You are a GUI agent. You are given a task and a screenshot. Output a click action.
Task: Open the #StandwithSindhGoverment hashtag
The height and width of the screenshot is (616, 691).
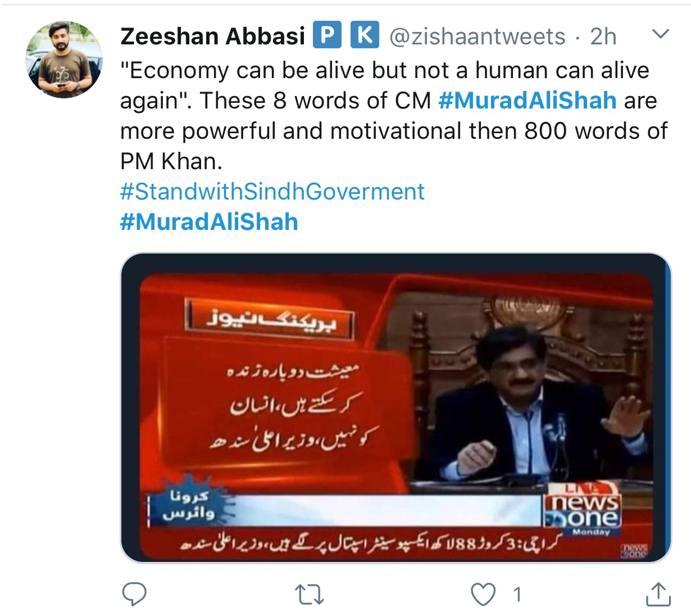click(x=272, y=192)
